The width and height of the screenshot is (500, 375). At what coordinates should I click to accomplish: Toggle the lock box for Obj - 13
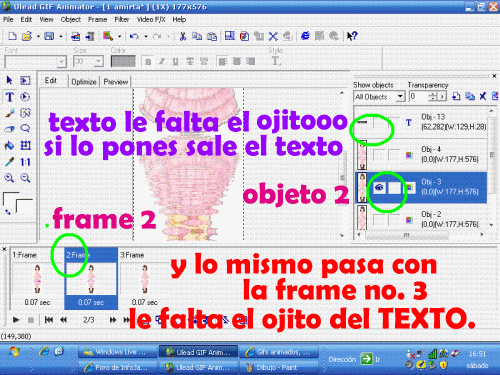click(x=394, y=123)
